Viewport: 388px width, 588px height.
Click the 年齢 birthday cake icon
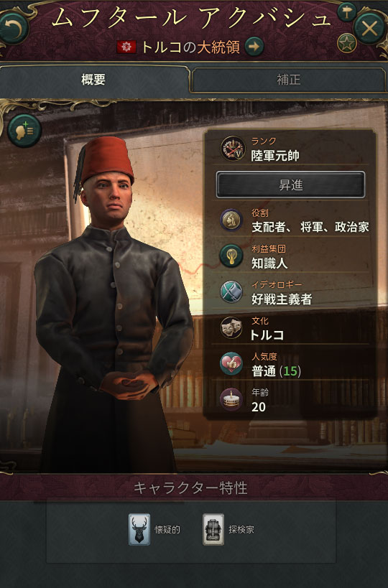pyautogui.click(x=231, y=399)
